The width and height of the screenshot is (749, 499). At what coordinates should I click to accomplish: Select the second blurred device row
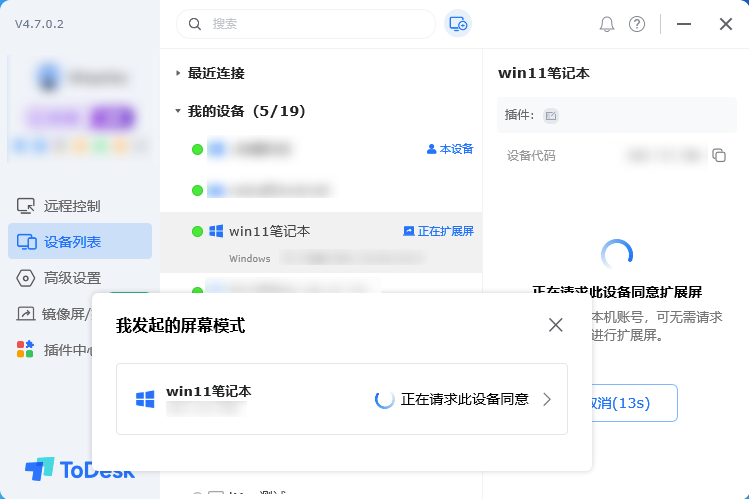point(321,190)
